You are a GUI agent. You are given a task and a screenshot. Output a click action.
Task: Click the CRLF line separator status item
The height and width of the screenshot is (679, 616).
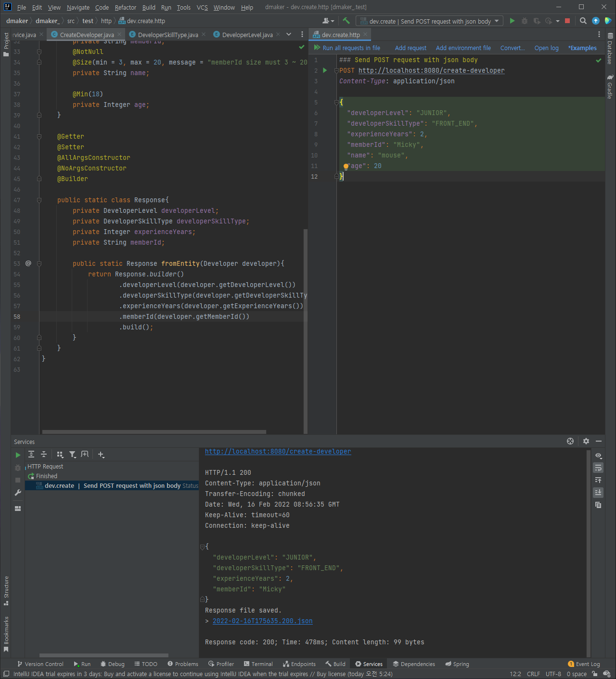[533, 674]
